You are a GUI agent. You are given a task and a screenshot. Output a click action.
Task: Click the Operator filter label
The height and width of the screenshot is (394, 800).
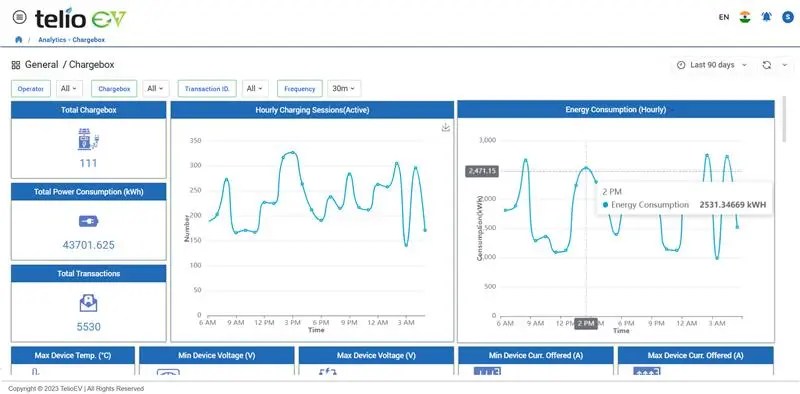point(31,89)
